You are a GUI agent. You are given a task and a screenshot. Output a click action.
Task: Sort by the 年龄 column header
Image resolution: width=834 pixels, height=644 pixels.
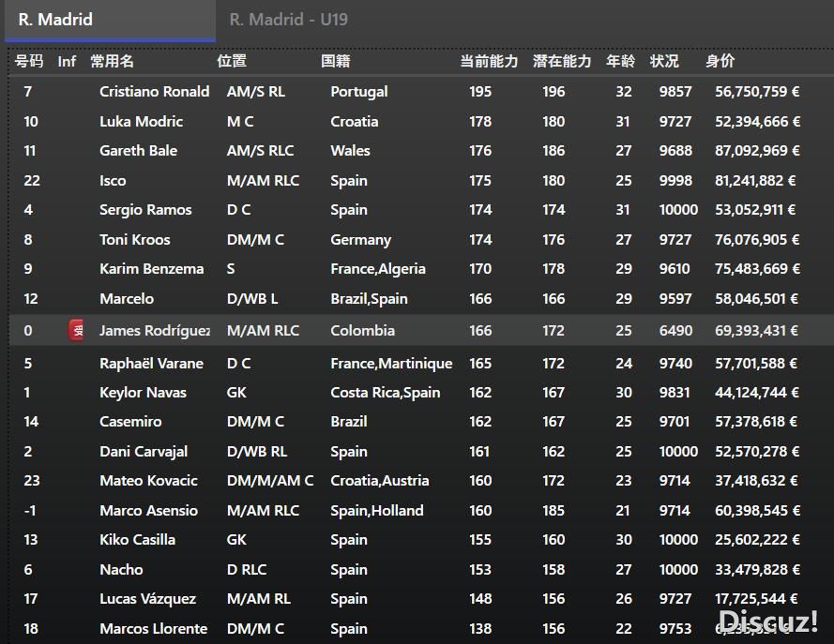click(620, 61)
